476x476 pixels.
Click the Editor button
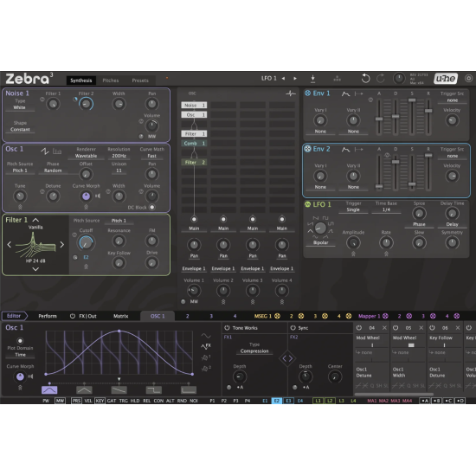[x=14, y=316]
